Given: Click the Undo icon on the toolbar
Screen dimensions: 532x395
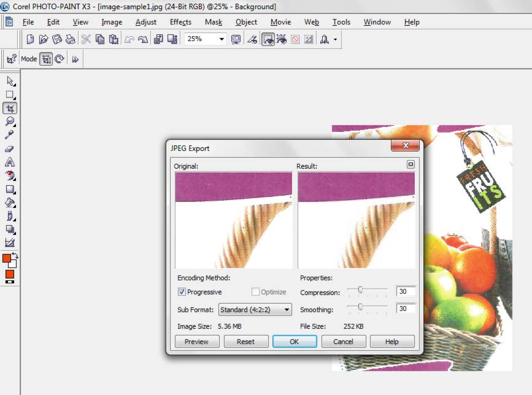Looking at the screenshot, I should (x=129, y=39).
